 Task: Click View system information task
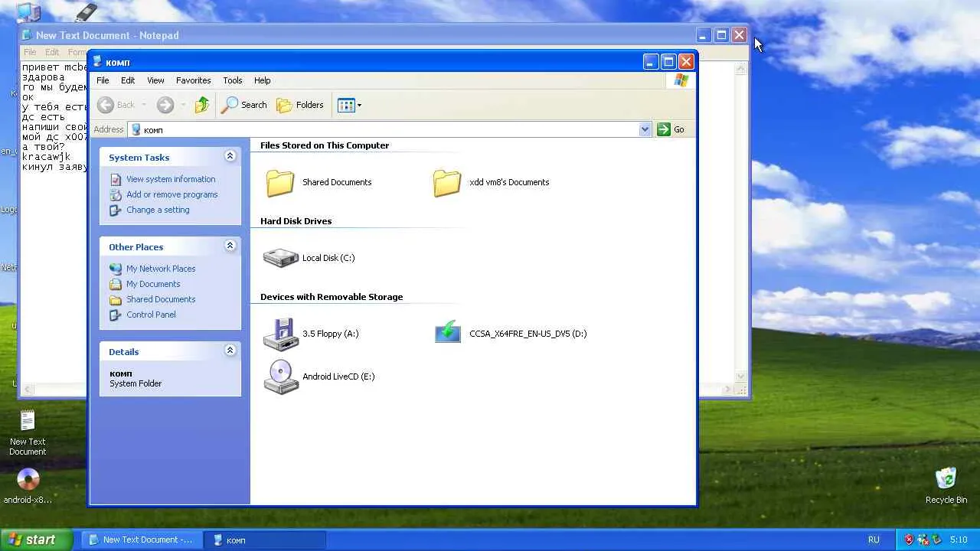171,179
